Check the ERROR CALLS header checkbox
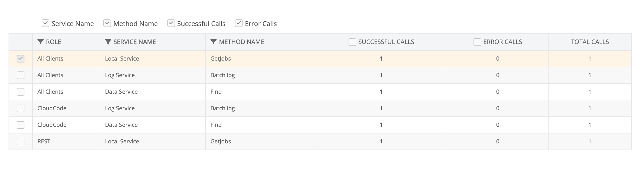Screen dimensions: 644x177 [477, 42]
